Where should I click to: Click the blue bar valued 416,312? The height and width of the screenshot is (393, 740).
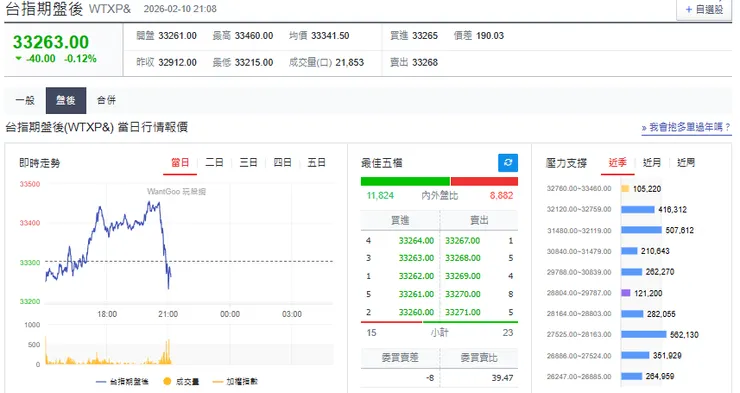pos(638,209)
